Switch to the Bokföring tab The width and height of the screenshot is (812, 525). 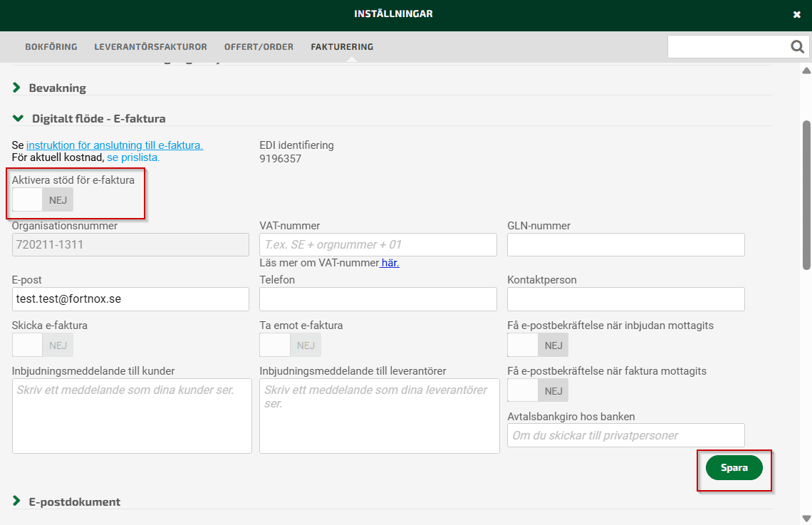51,47
